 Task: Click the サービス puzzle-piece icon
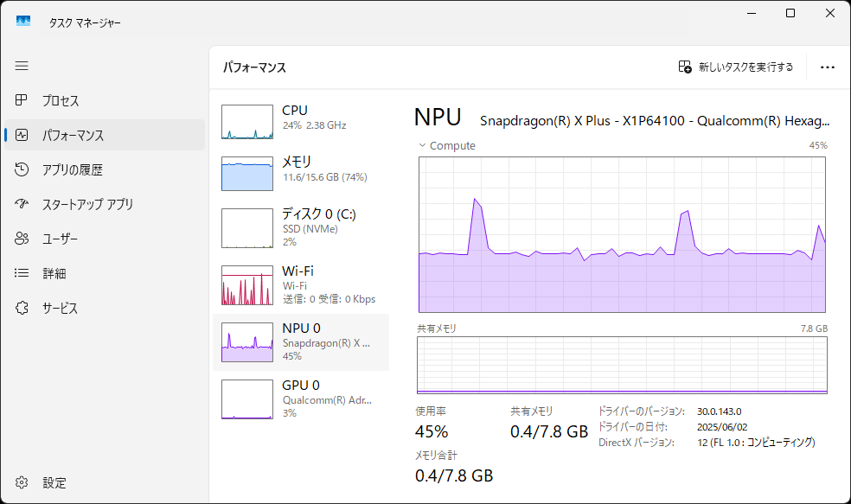pos(22,308)
